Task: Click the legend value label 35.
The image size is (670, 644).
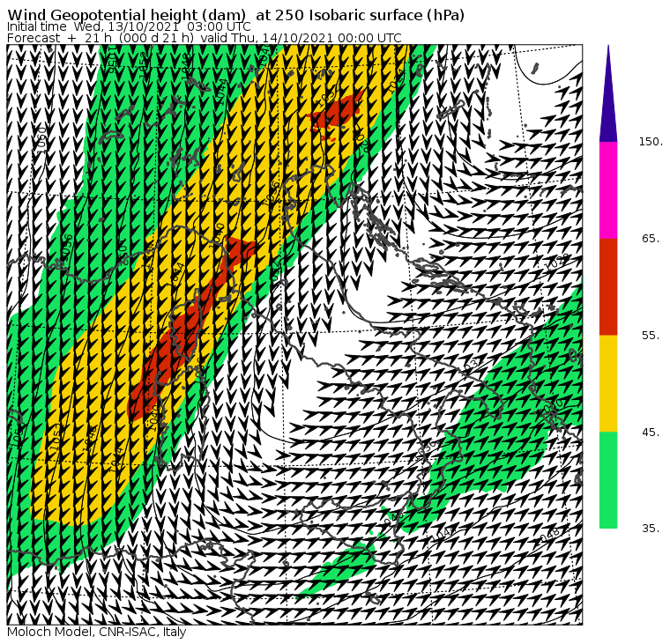Action: pos(651,529)
